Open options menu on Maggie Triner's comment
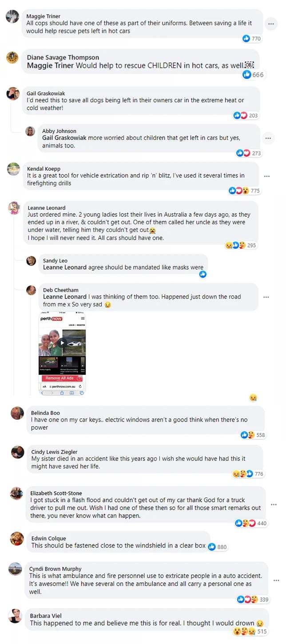This screenshot has width=286, height=644. point(271,24)
